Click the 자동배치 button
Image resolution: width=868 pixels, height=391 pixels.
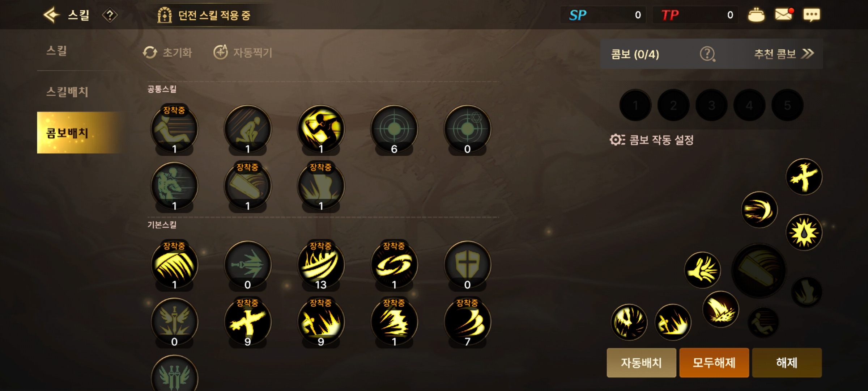(x=641, y=362)
